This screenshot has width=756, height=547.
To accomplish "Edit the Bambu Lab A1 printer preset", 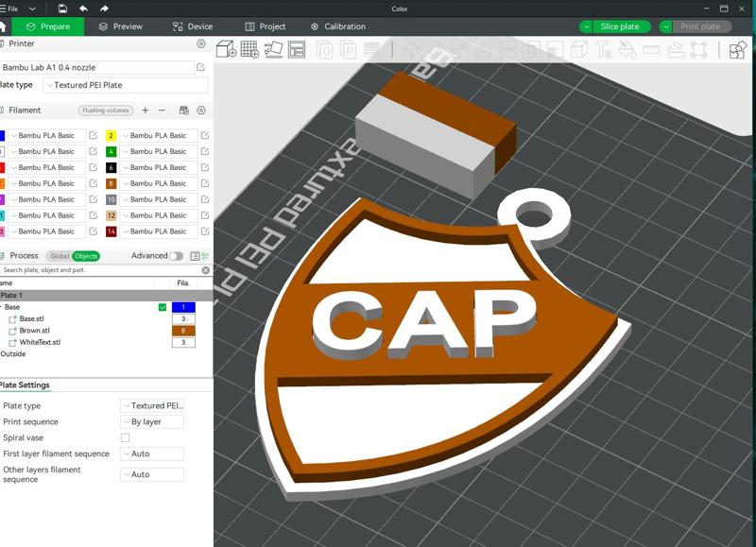I will click(x=200, y=67).
